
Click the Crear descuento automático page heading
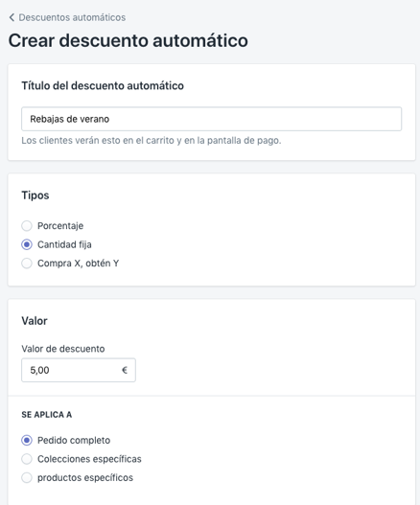click(x=128, y=40)
